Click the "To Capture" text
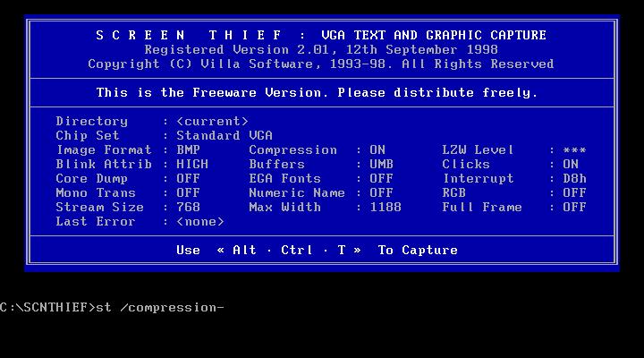This screenshot has height=358, width=644. tap(418, 251)
